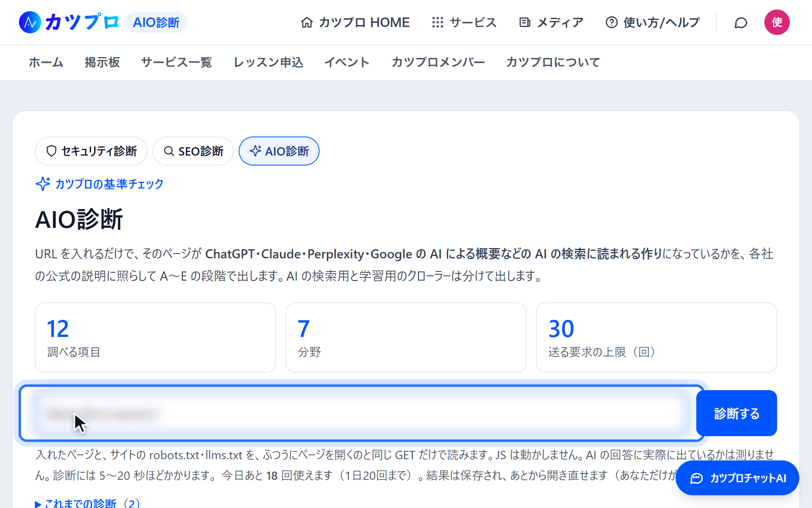Click the カツプロ HOME link text
The image size is (812, 508).
pyautogui.click(x=364, y=23)
